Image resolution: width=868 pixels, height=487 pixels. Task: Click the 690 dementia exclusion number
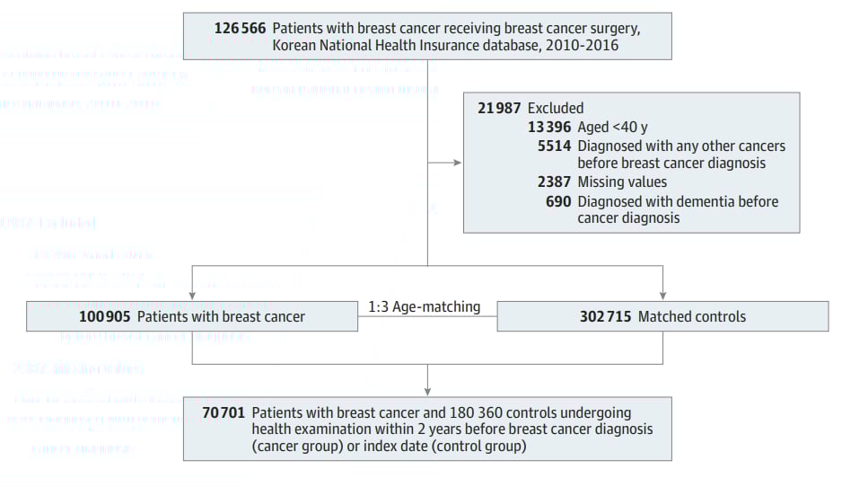[557, 201]
